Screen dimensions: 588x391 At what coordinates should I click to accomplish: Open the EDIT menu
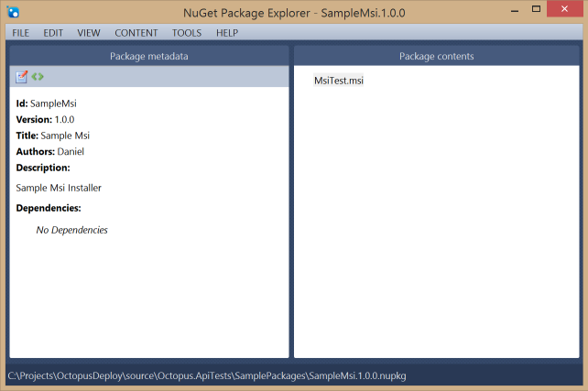point(53,33)
